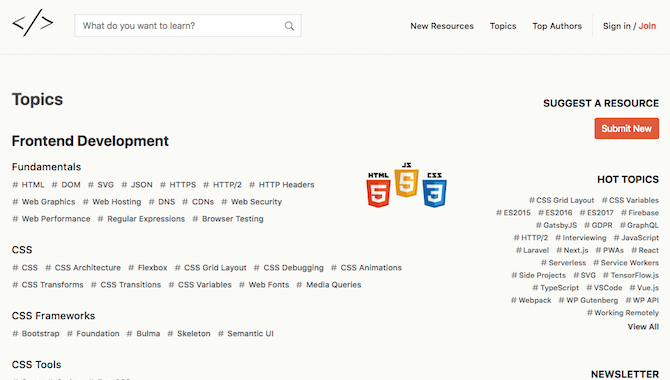Image resolution: width=670 pixels, height=380 pixels.
Task: Open the Browser Testing topic tag
Action: click(x=228, y=219)
